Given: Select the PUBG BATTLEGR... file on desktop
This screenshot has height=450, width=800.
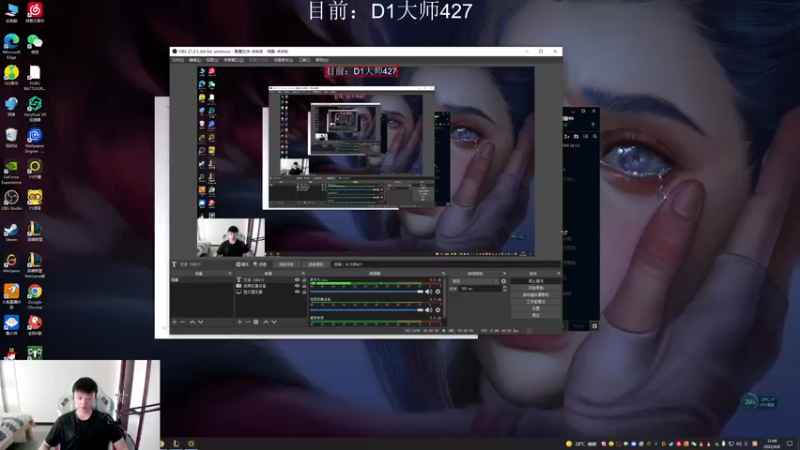Looking at the screenshot, I should (x=35, y=78).
